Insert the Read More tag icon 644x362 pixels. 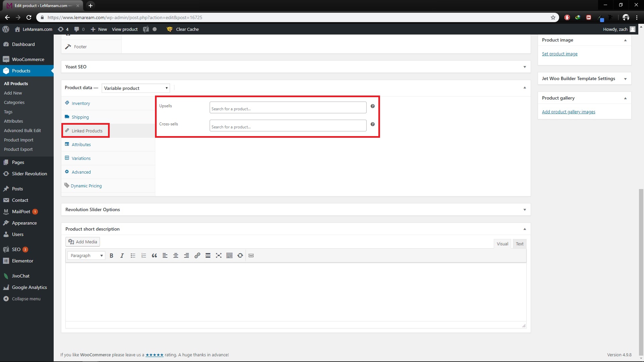(208, 255)
